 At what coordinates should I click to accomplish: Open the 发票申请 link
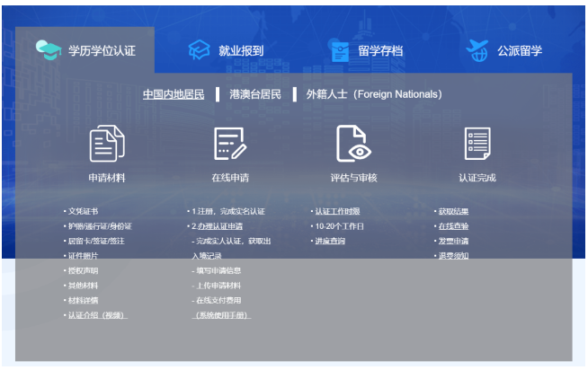(453, 241)
